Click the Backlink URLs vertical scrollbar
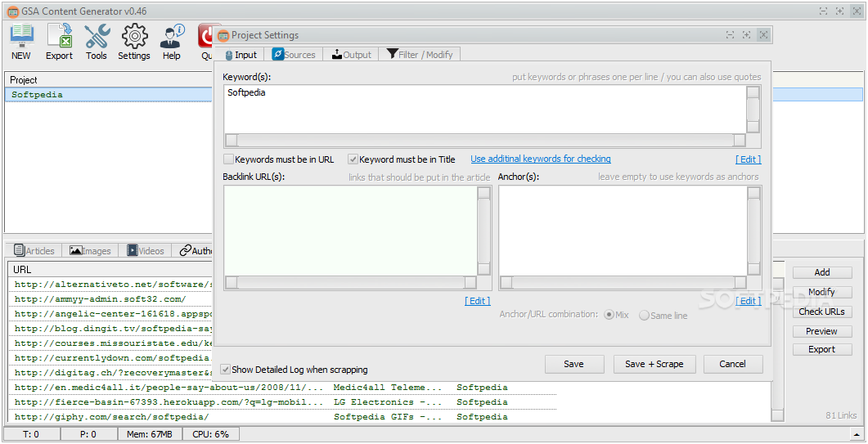The width and height of the screenshot is (868, 444). click(483, 231)
